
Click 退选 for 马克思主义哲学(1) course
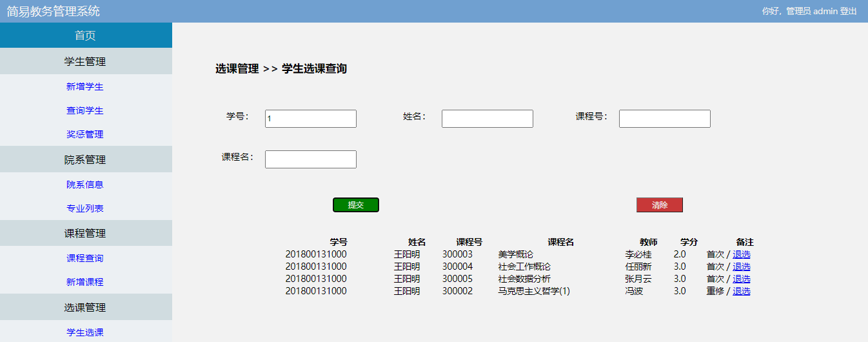[742, 291]
